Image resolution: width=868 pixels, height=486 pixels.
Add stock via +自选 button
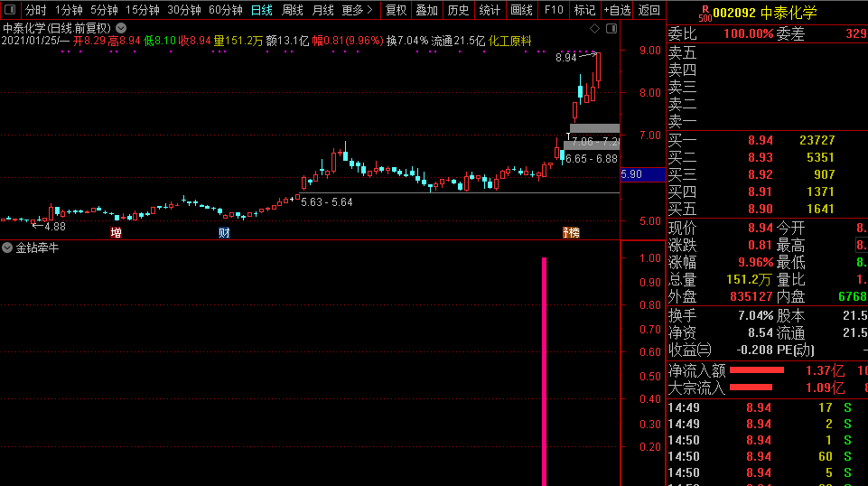616,10
